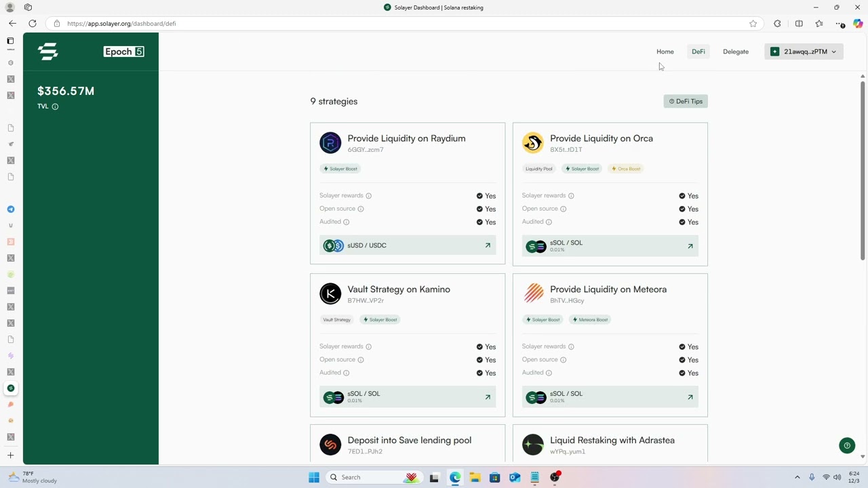Open File Explorer from the taskbar

tap(475, 477)
